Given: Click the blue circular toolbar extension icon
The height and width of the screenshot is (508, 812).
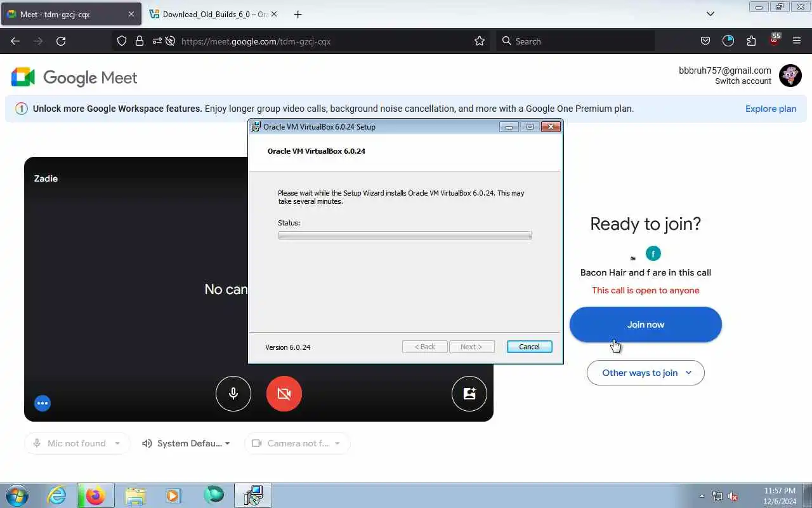Looking at the screenshot, I should (x=728, y=41).
